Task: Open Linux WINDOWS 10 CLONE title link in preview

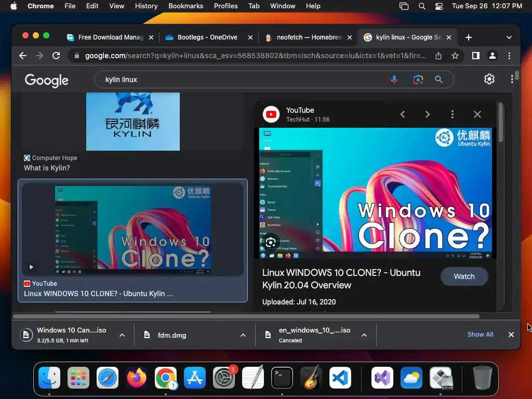Action: point(341,279)
